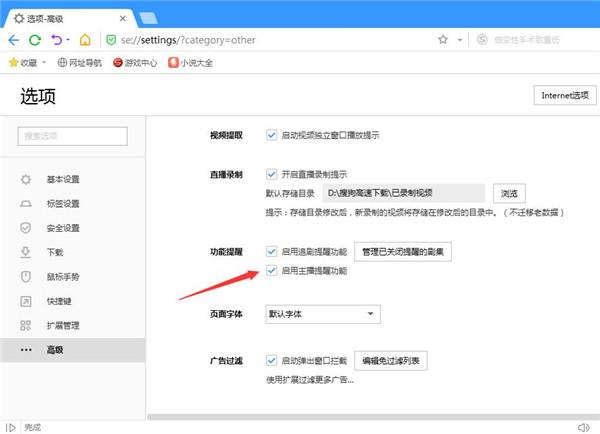Open the undo icon's dropdown arrow
The height and width of the screenshot is (434, 600).
[x=68, y=39]
